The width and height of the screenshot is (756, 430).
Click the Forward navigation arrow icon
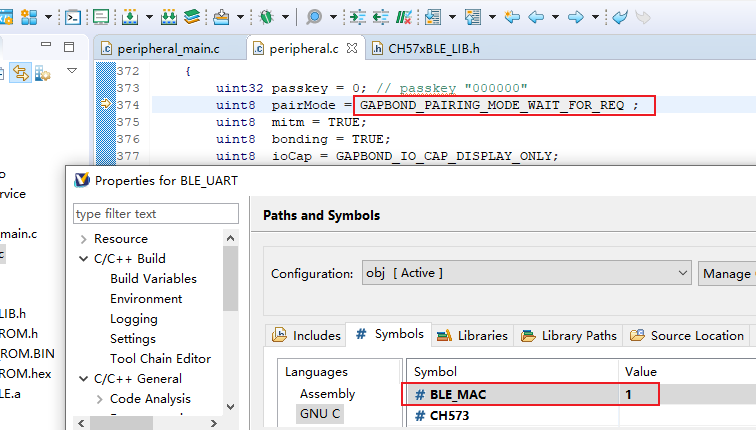tap(573, 16)
